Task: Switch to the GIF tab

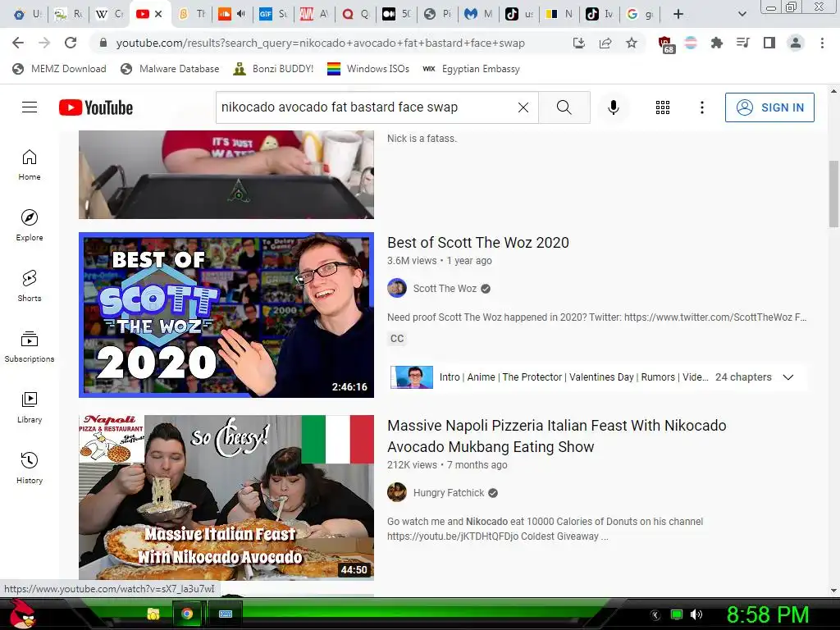Action: [x=273, y=15]
